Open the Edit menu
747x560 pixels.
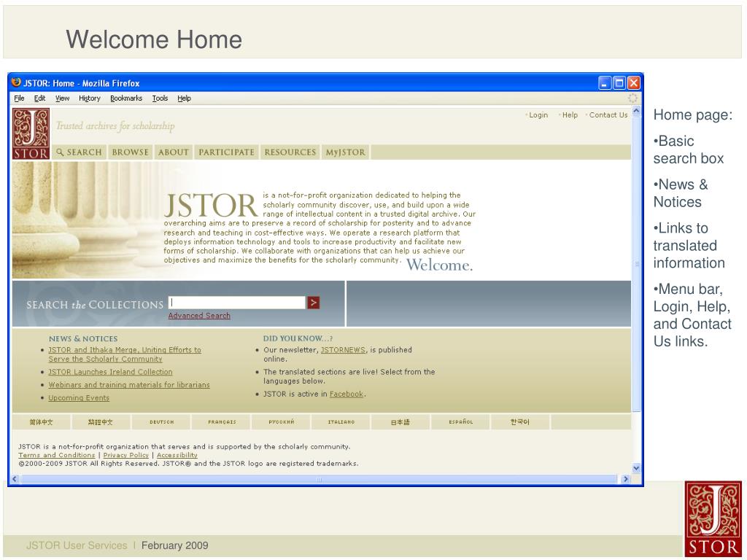point(39,98)
